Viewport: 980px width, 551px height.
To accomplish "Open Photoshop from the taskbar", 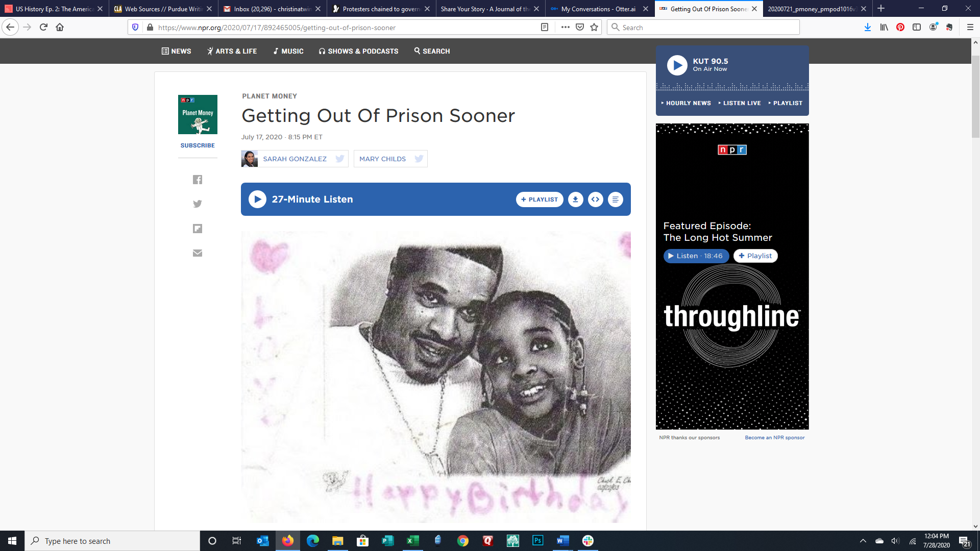I will [538, 541].
